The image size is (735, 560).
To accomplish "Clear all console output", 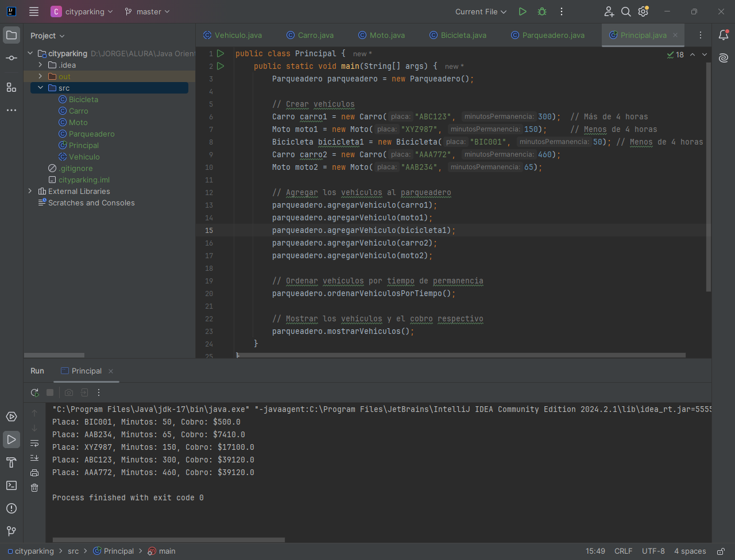I will (x=34, y=488).
